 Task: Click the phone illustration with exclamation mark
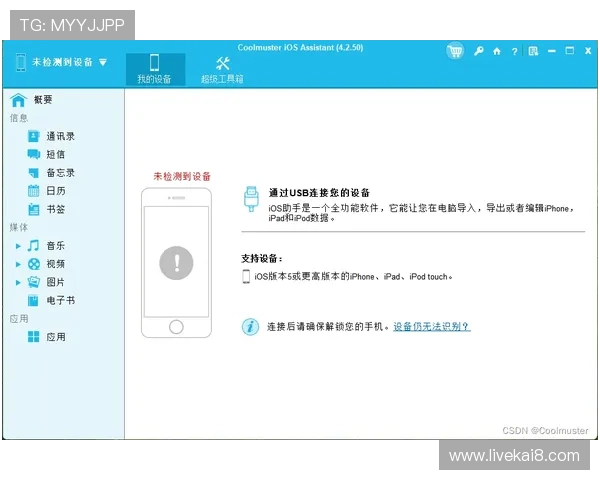click(x=176, y=263)
